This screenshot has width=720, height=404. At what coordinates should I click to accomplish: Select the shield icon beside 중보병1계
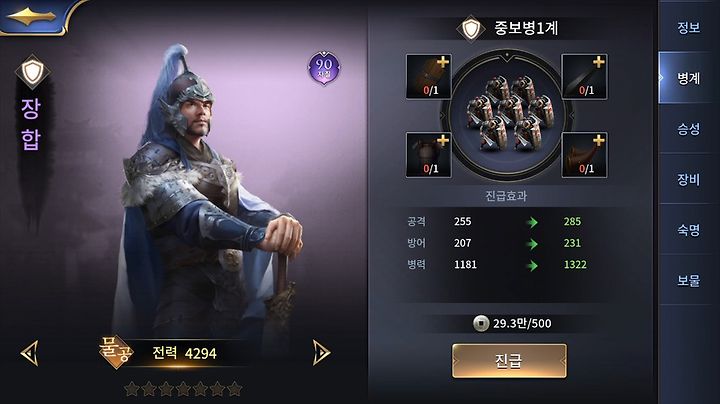(x=471, y=28)
